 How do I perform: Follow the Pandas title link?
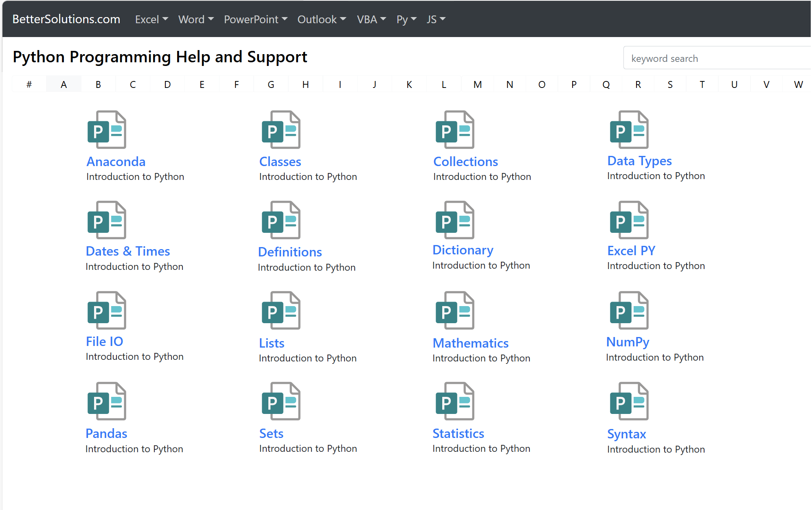106,433
